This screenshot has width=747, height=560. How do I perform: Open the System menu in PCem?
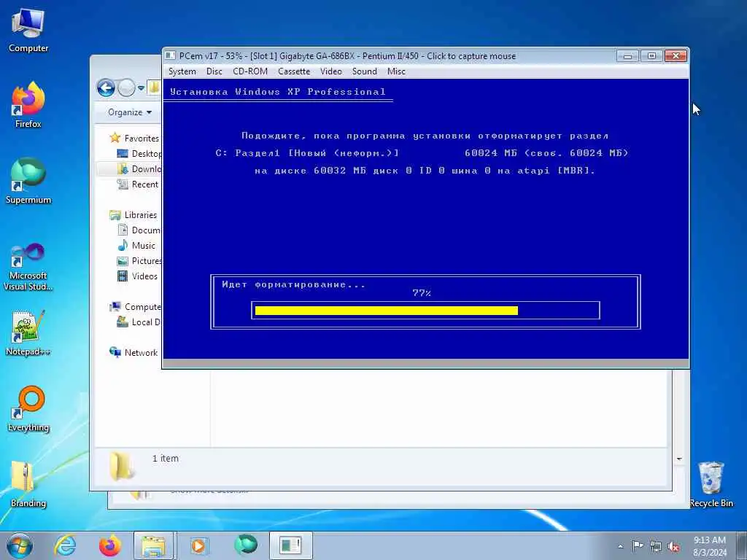[x=182, y=71]
